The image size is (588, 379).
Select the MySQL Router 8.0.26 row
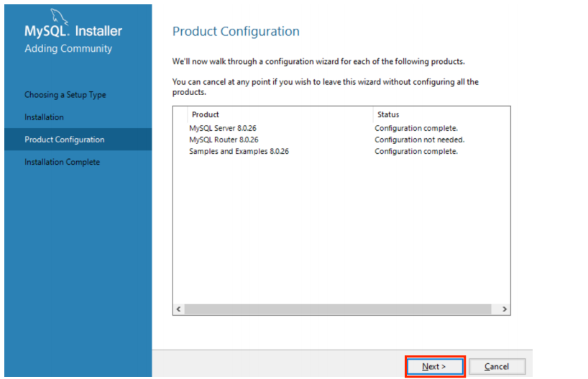pyautogui.click(x=341, y=140)
